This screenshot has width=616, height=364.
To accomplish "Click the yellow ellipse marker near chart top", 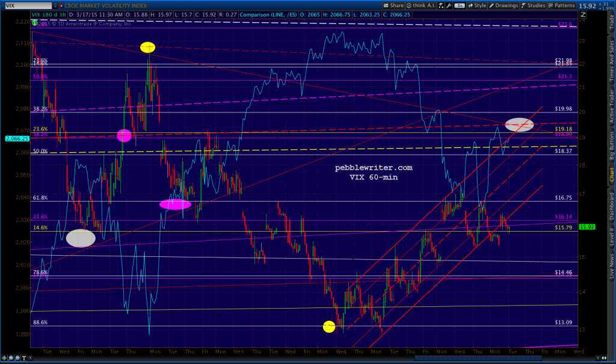I will pos(148,47).
